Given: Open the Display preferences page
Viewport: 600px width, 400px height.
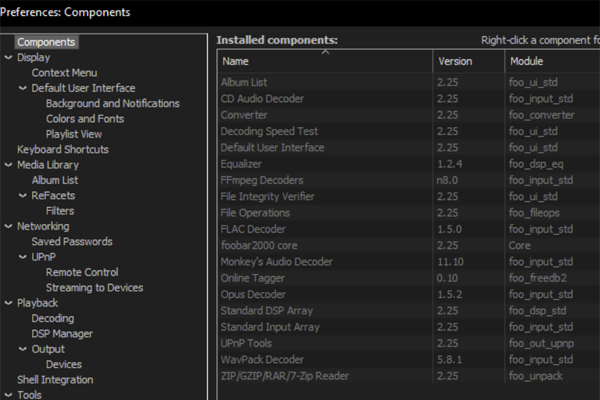Looking at the screenshot, I should click(34, 57).
